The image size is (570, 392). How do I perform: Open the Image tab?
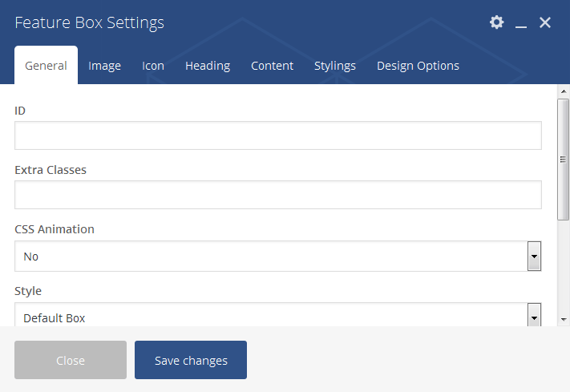tap(104, 66)
